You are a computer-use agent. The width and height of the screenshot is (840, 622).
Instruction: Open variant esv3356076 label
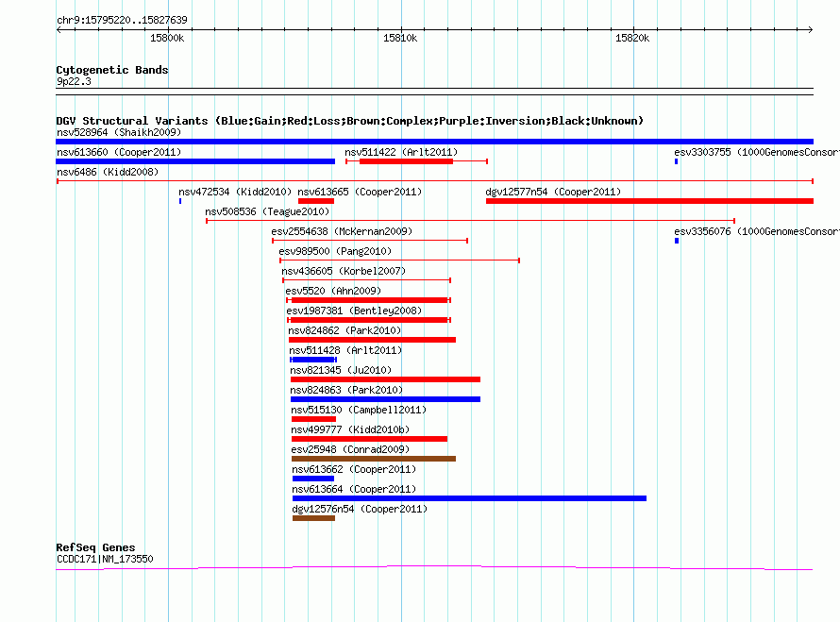click(756, 231)
